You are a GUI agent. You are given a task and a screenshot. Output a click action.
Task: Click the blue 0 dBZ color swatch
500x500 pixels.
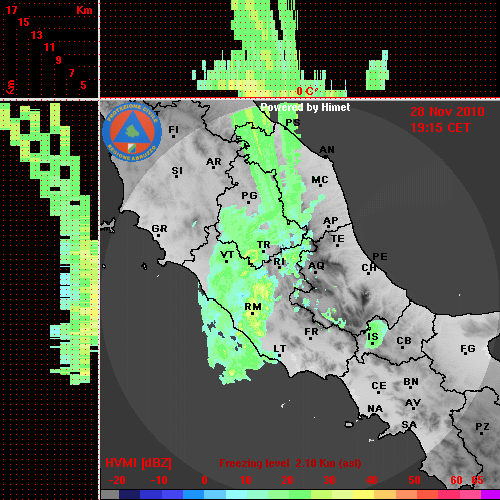point(194,495)
